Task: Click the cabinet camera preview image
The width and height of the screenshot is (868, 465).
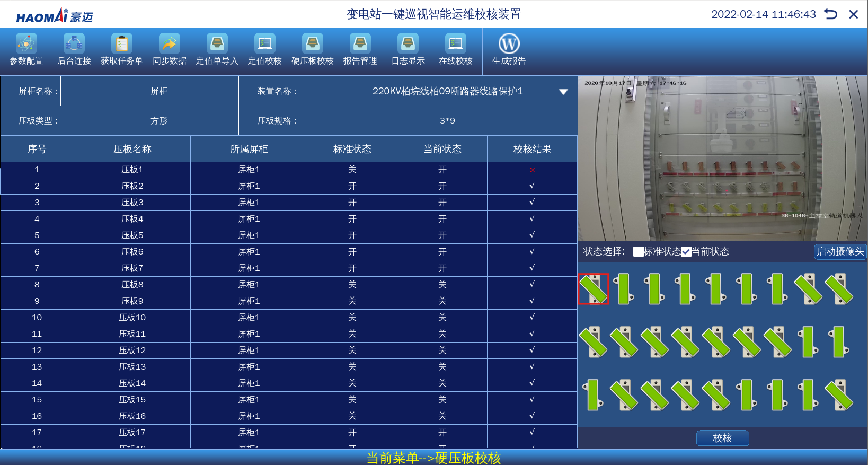Action: click(x=722, y=159)
